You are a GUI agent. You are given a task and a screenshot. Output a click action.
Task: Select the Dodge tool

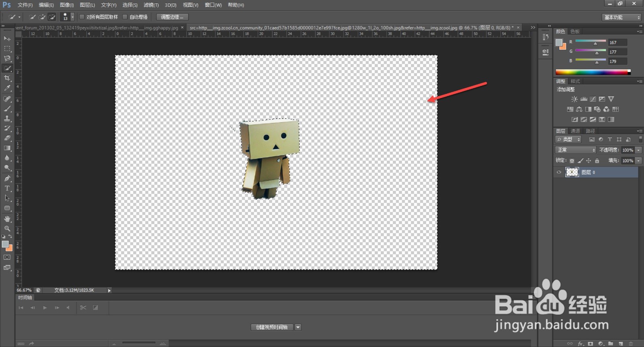click(7, 168)
